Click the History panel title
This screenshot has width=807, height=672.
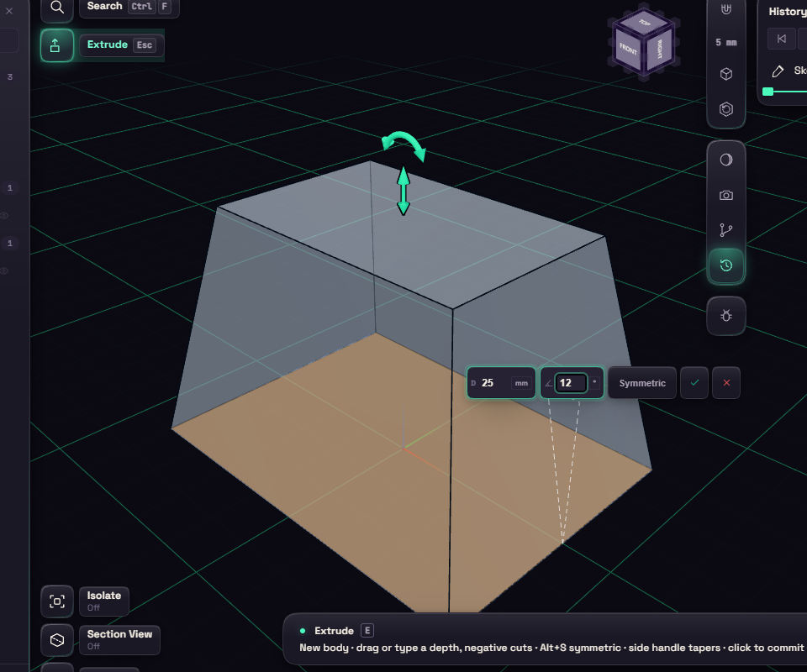(x=788, y=11)
